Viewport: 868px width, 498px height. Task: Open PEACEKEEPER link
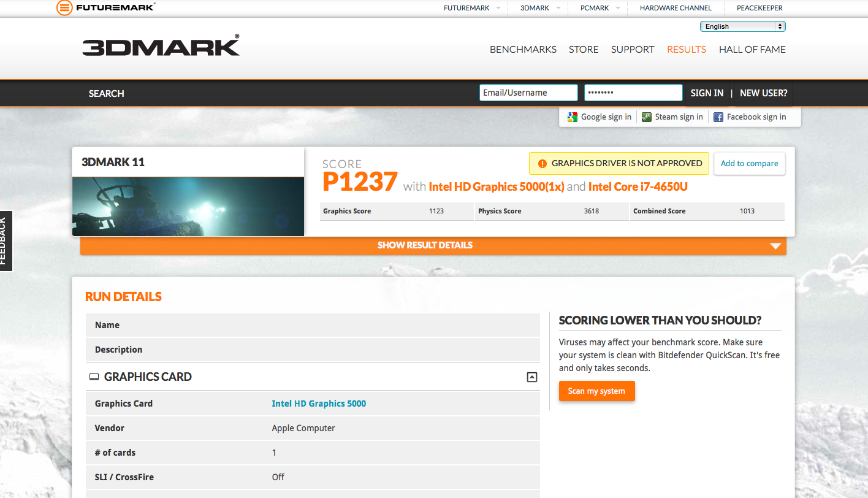point(759,8)
